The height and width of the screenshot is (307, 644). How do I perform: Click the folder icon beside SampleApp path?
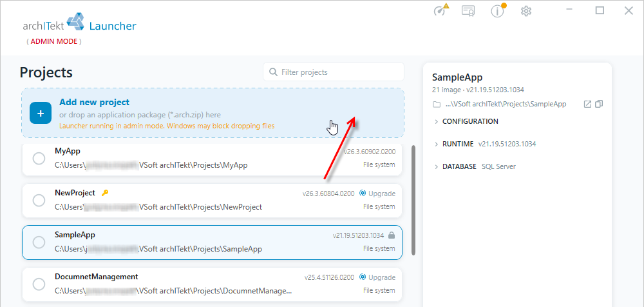tap(437, 104)
